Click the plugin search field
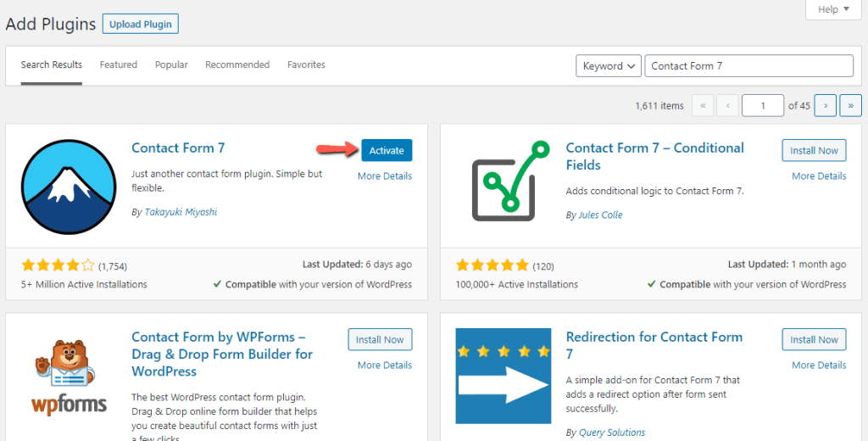868x441 pixels. click(749, 66)
